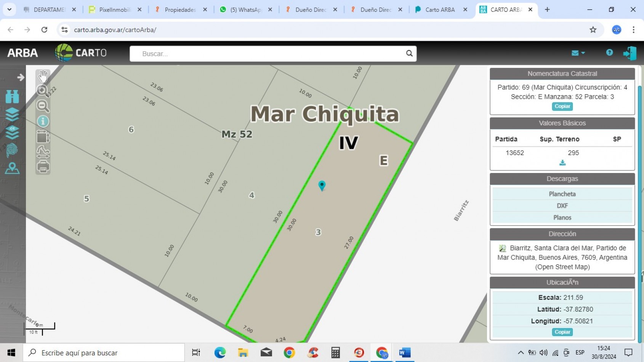Show hidden system tray icons

click(521, 352)
